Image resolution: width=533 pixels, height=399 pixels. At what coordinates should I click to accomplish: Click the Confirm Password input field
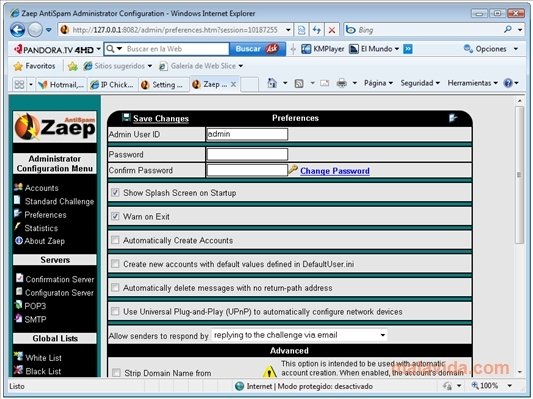coord(247,170)
